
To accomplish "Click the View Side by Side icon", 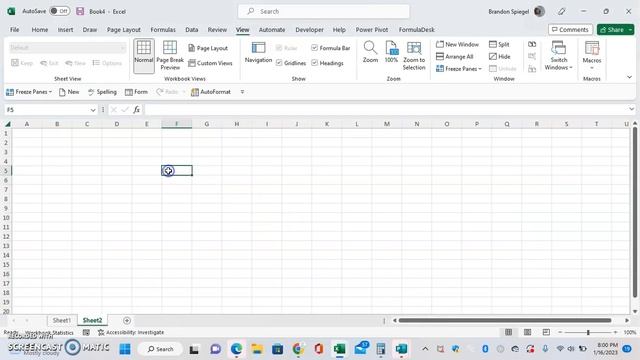I will click(x=532, y=44).
